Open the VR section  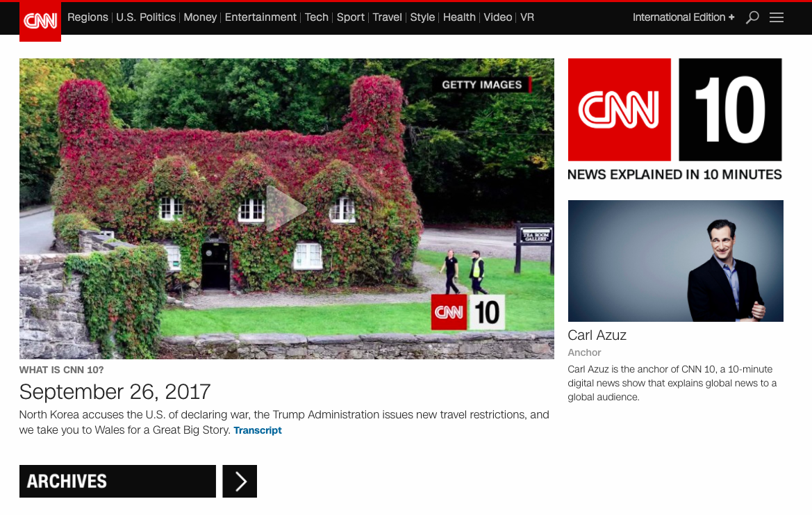click(x=527, y=17)
